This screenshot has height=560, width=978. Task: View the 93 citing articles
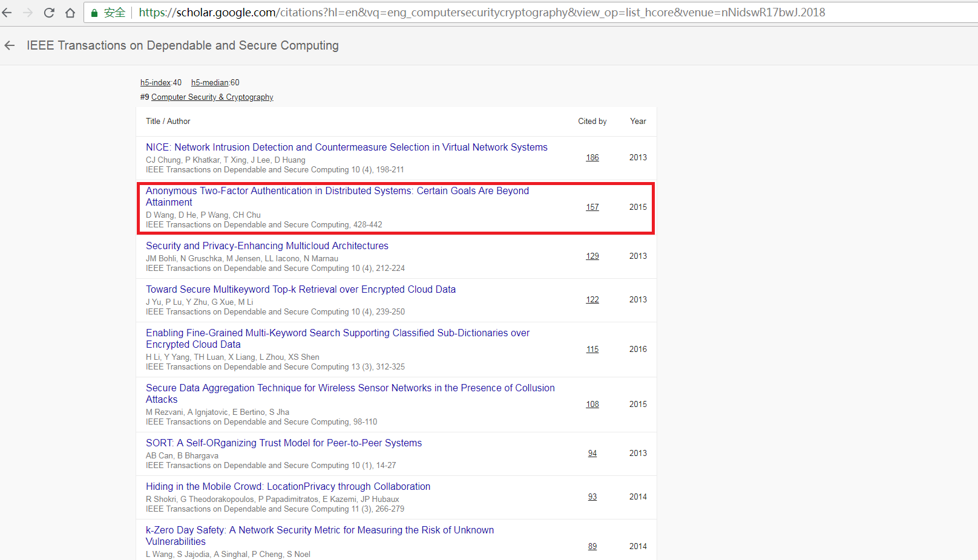592,497
